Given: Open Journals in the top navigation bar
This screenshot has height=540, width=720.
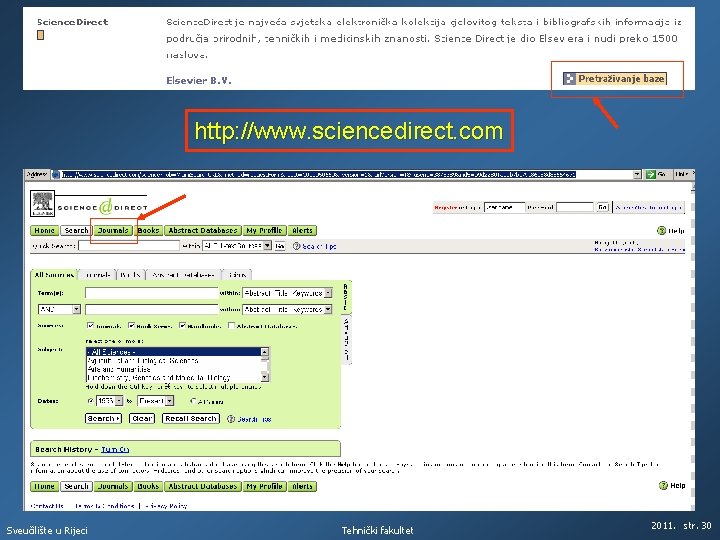Looking at the screenshot, I should [113, 231].
